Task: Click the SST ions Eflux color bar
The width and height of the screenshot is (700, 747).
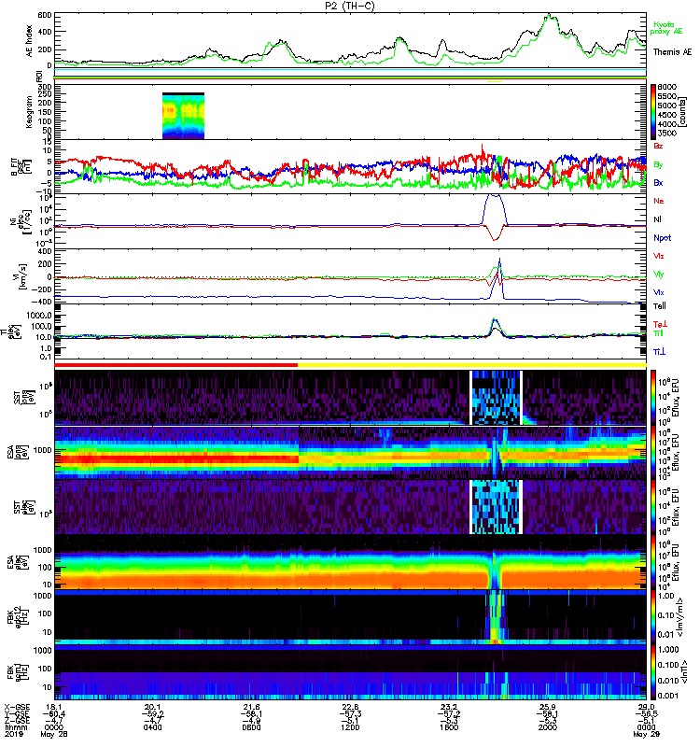Action: tap(653, 398)
